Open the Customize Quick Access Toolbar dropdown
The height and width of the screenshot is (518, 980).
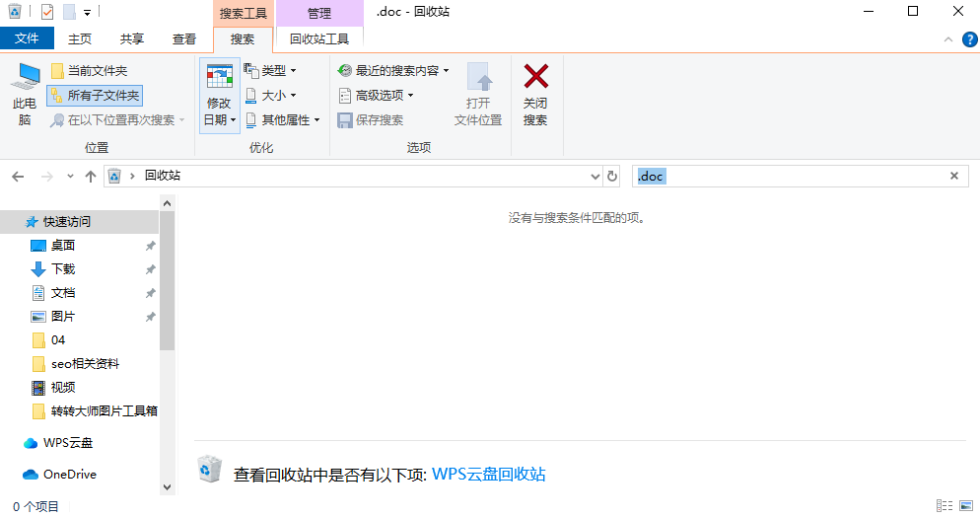88,12
